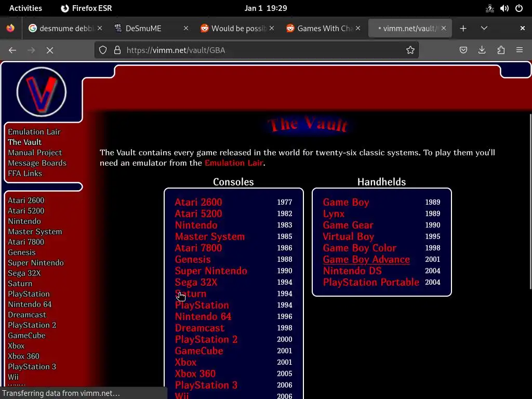Open site security padlock info
The height and width of the screenshot is (399, 532).
point(117,50)
